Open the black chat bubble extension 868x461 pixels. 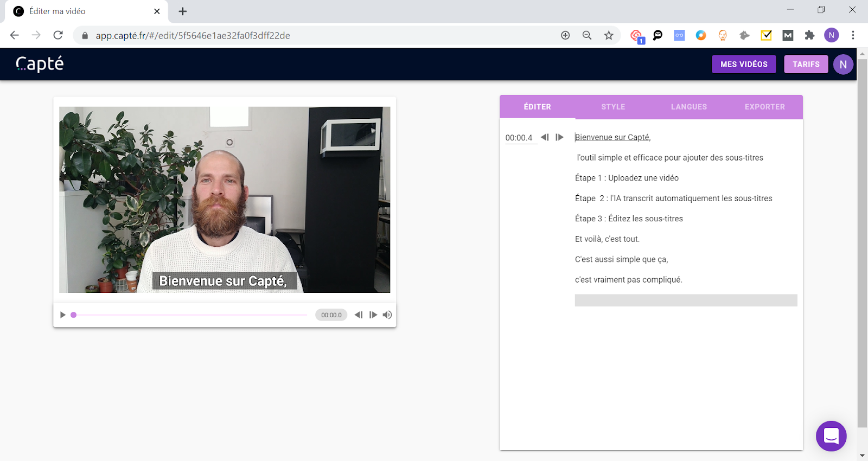[x=658, y=35]
